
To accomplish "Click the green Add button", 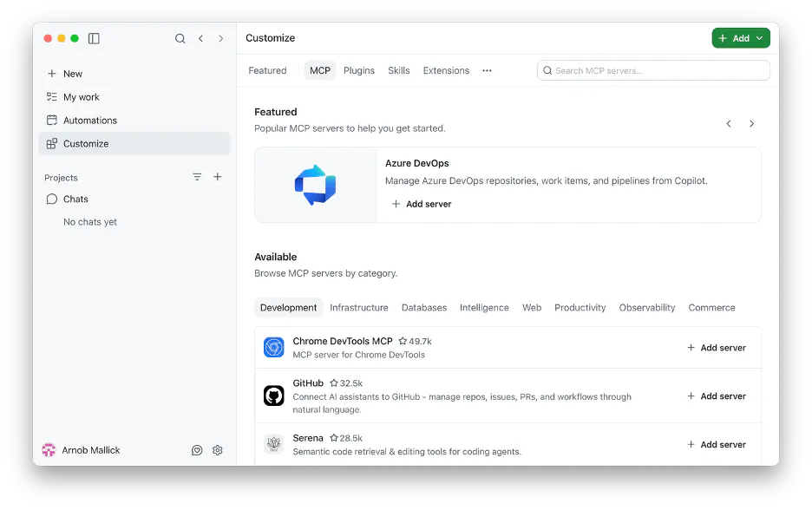I will (741, 38).
